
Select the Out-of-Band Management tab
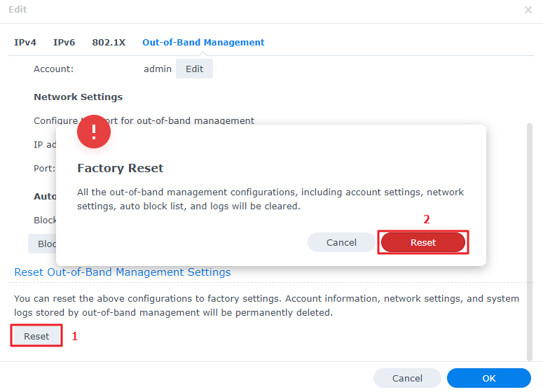pos(203,43)
